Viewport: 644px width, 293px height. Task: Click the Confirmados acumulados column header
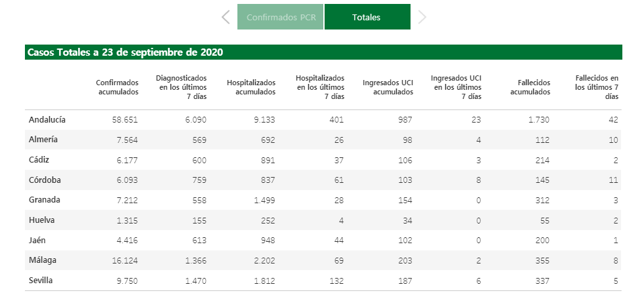click(117, 87)
